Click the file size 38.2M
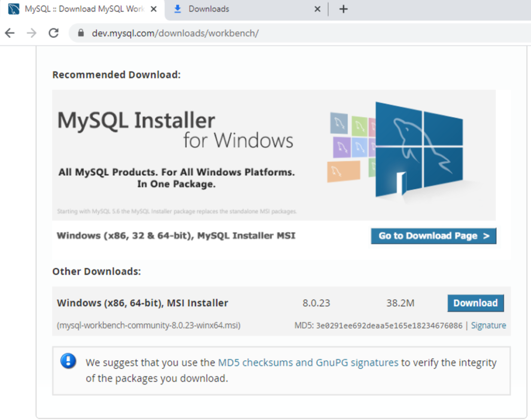The width and height of the screenshot is (531, 420). pyautogui.click(x=400, y=303)
